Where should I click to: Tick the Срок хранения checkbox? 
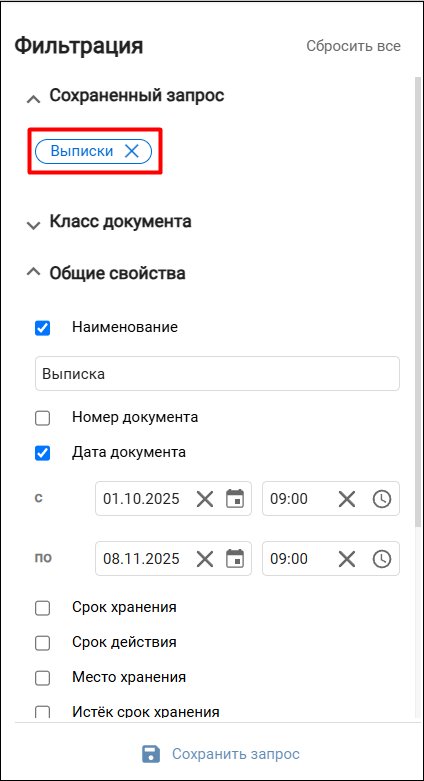click(42, 608)
